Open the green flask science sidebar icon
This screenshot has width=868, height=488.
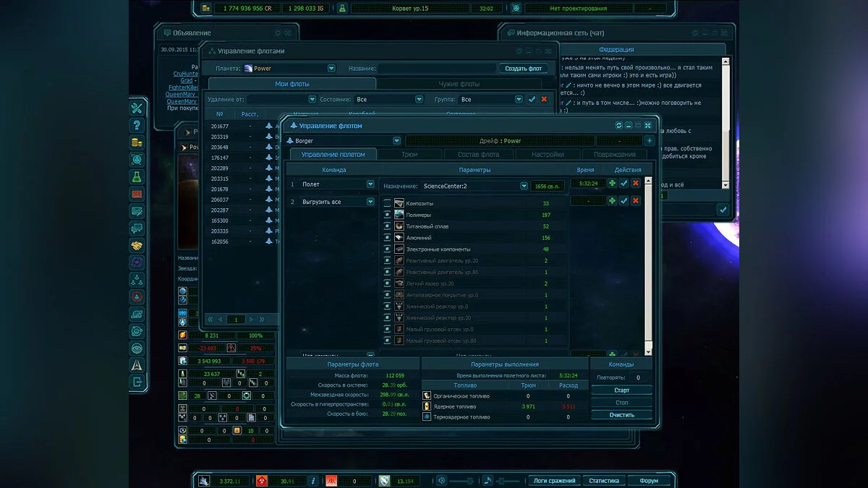coord(137,176)
